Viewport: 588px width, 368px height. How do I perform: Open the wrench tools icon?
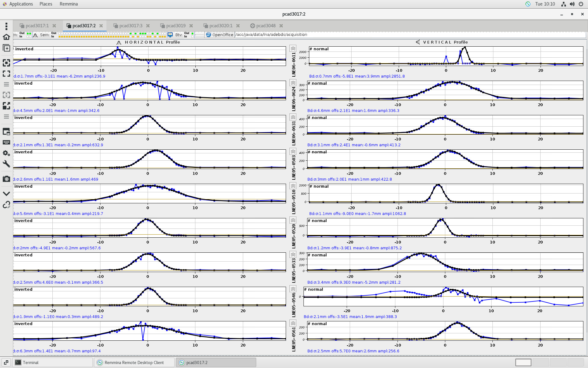click(x=6, y=164)
